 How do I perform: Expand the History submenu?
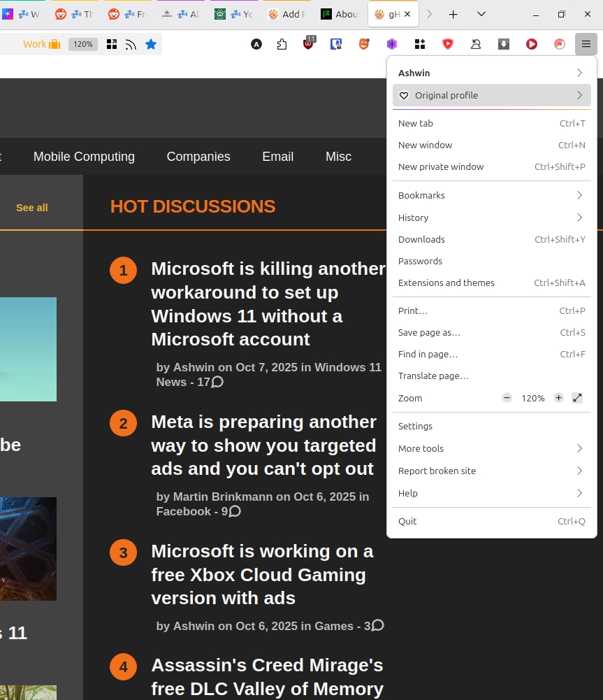[491, 217]
